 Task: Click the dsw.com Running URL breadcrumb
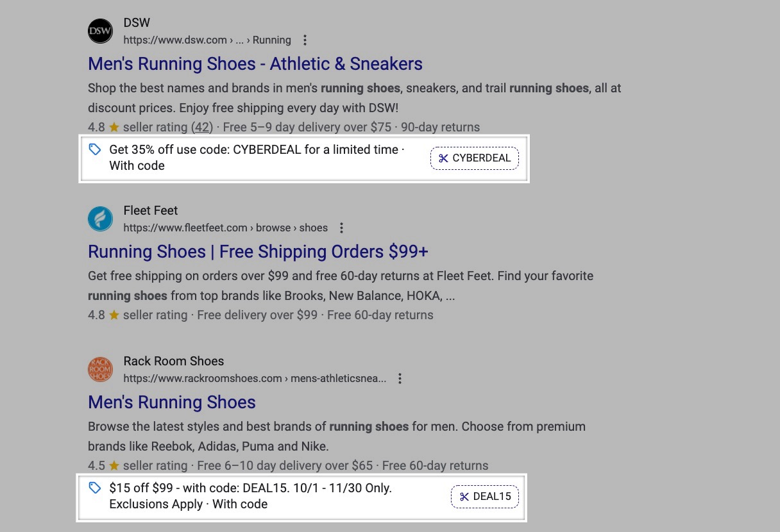tap(207, 40)
